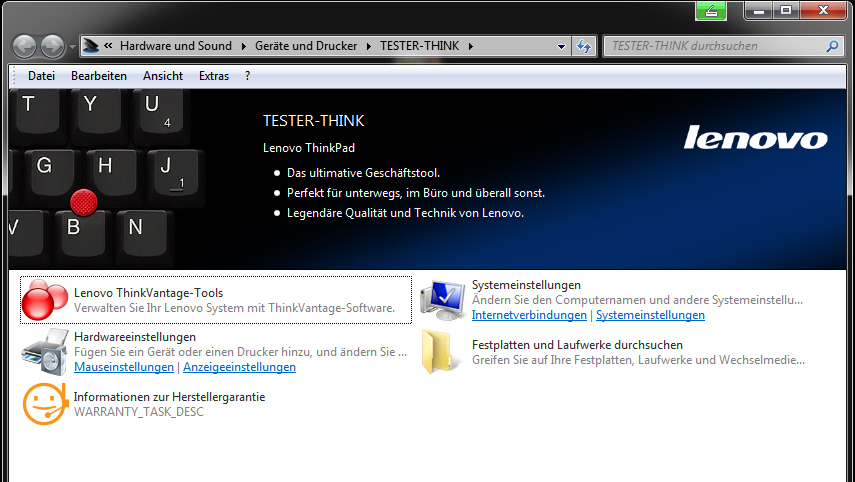Select 'Informationen zur Herstellergarantie' title

[170, 397]
